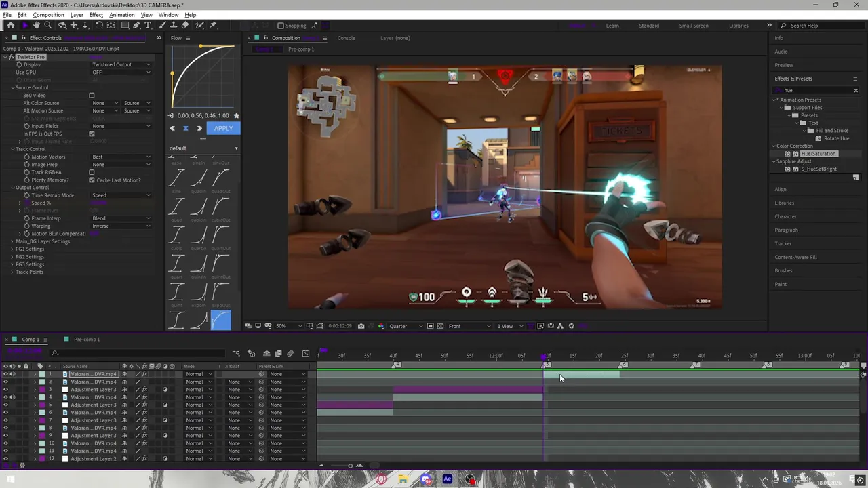Switch to the Console tab
The image size is (868, 488).
tap(346, 38)
